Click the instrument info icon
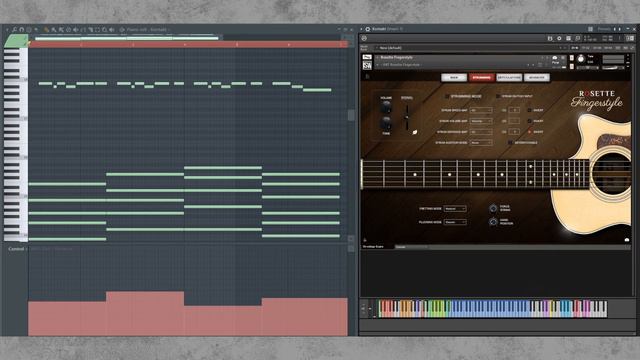 click(563, 58)
